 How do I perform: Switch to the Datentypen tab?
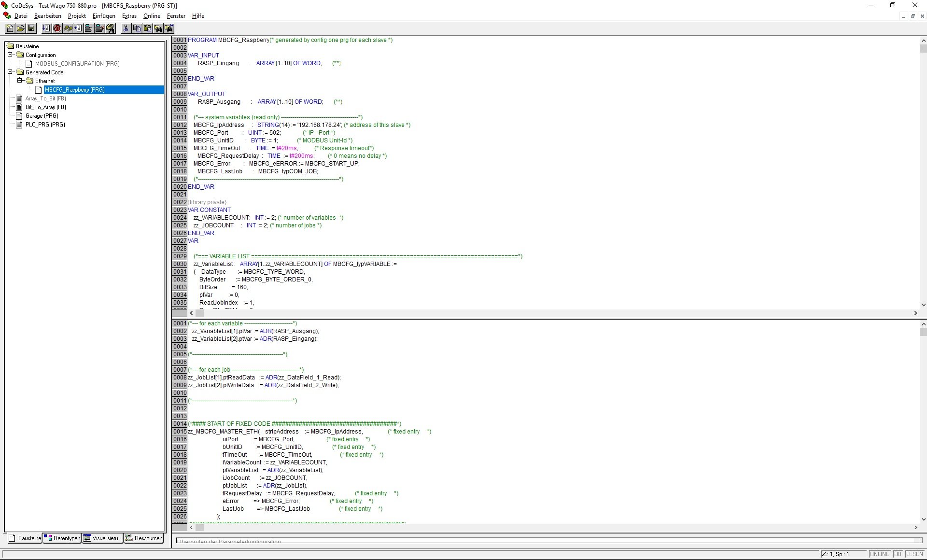point(62,538)
